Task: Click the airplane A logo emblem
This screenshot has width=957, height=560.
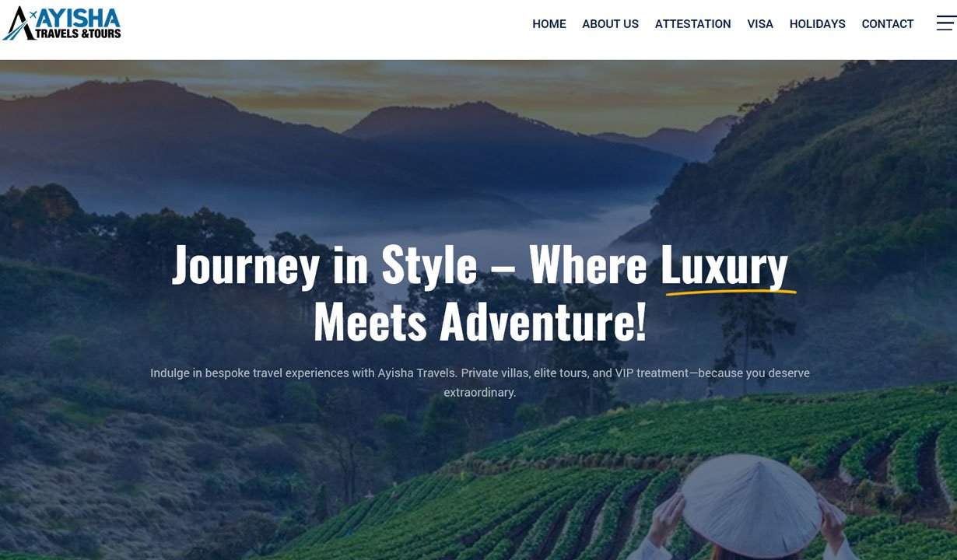Action: click(19, 23)
